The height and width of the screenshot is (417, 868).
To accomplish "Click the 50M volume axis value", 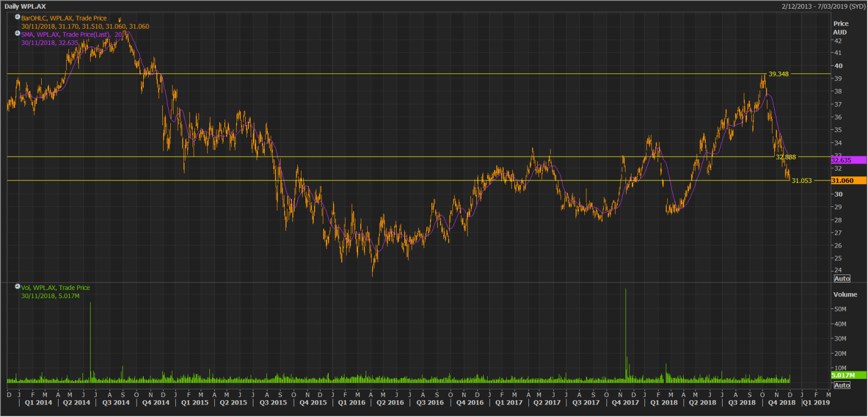I will point(840,309).
